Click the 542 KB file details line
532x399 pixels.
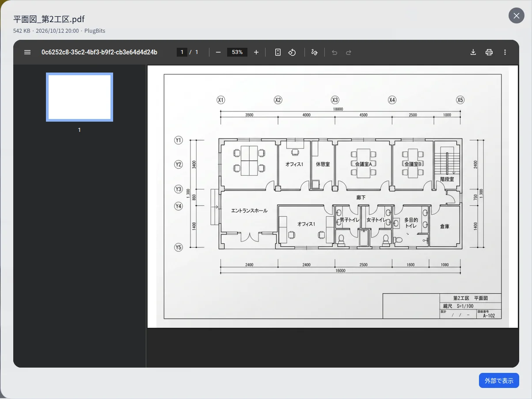59,31
